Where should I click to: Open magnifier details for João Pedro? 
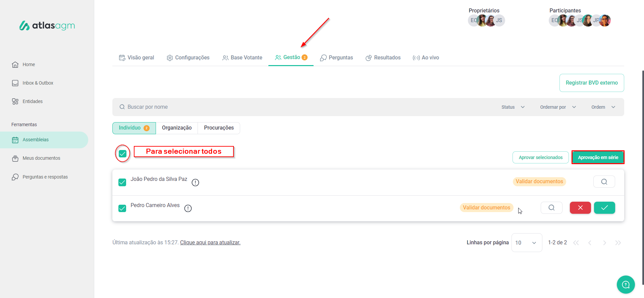tap(604, 182)
